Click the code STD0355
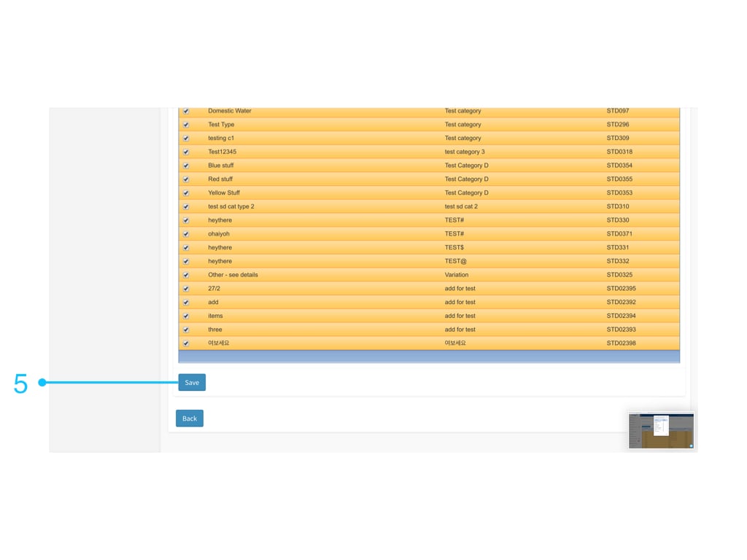The width and height of the screenshot is (747, 560). point(619,179)
